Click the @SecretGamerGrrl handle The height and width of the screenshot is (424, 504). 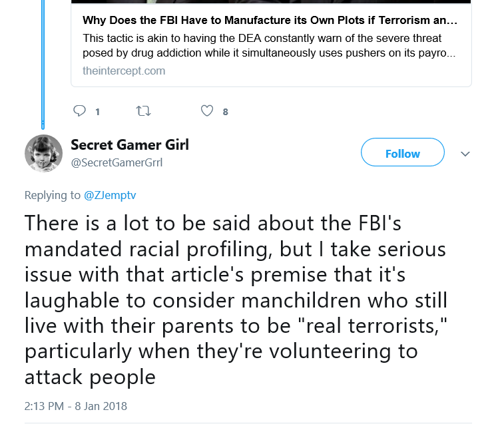pyautogui.click(x=117, y=162)
